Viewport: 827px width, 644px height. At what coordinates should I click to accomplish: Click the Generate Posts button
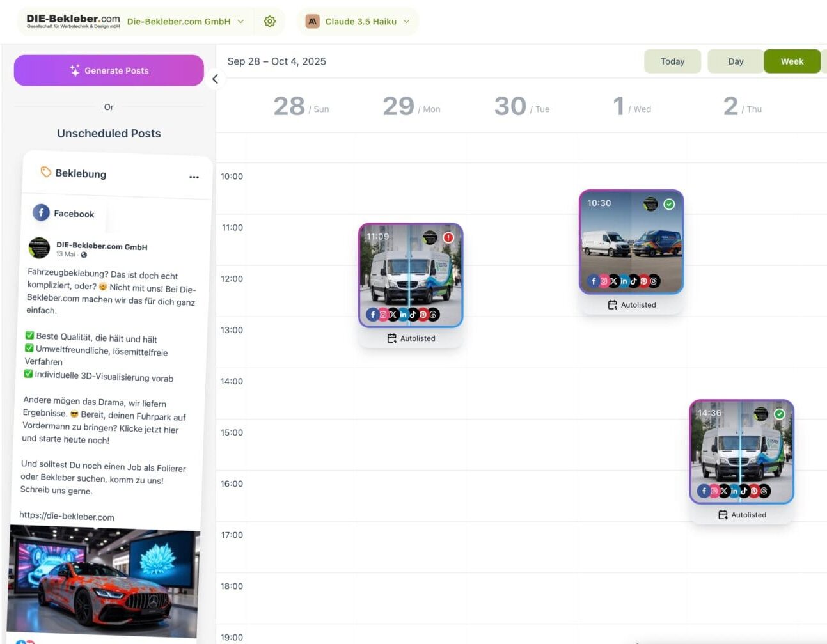109,70
